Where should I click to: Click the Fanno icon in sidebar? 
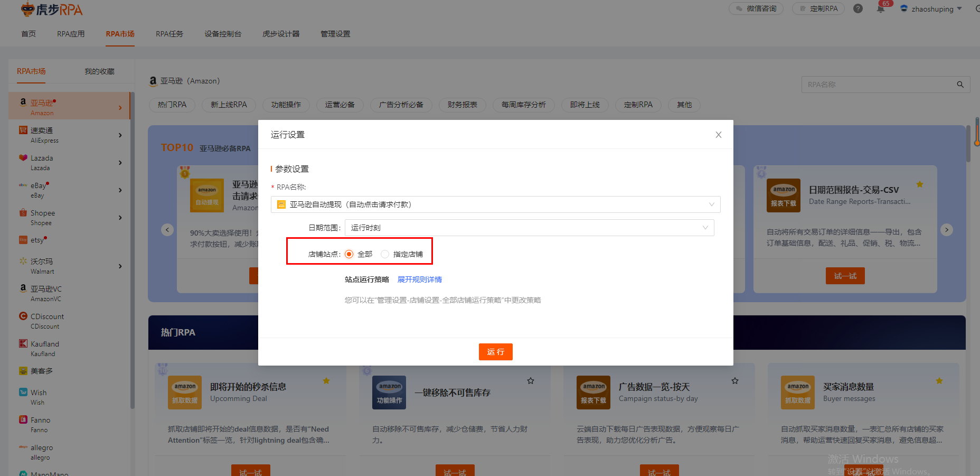(23, 419)
